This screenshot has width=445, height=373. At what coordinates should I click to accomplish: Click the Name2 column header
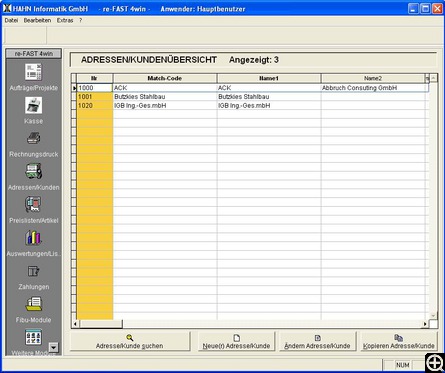click(373, 78)
